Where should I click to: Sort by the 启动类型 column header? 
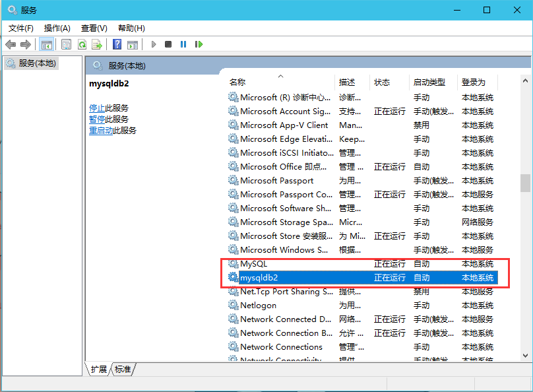[x=433, y=82]
